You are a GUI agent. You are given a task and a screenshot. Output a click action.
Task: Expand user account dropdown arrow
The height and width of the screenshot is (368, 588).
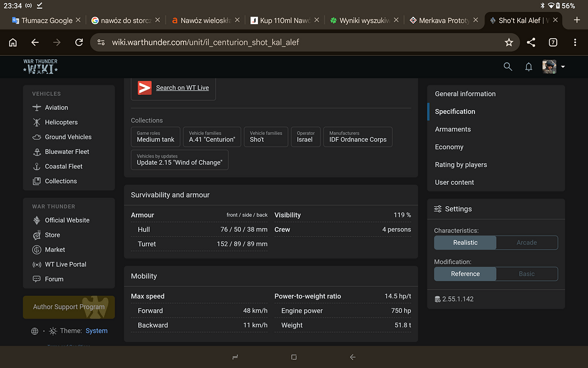(x=563, y=67)
